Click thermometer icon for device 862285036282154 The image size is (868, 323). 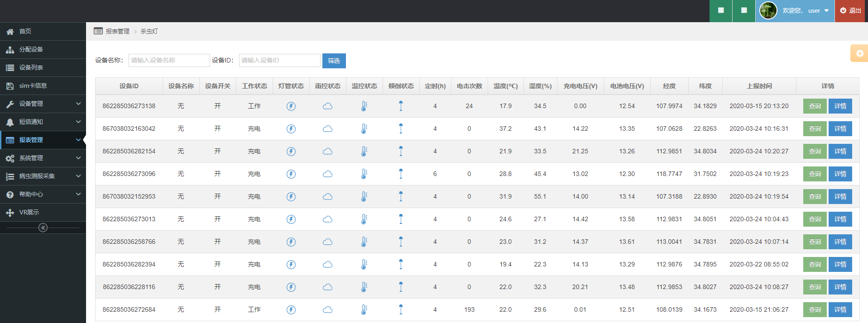click(x=364, y=152)
